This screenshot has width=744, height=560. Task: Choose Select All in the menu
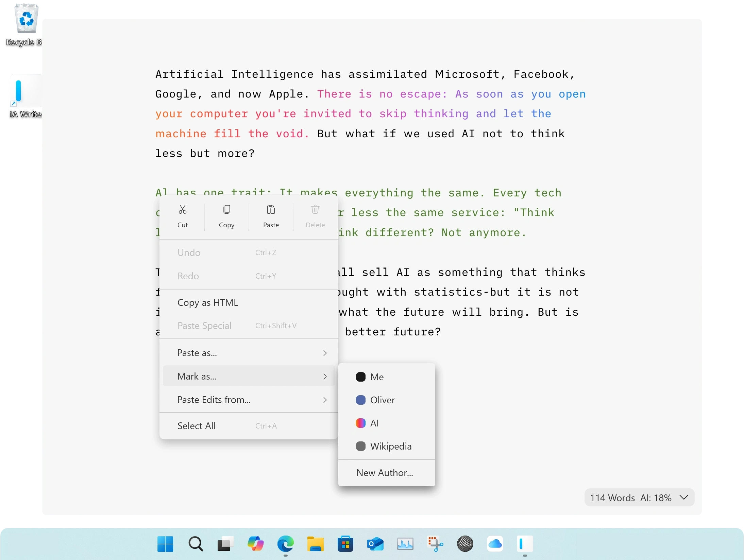249,426
